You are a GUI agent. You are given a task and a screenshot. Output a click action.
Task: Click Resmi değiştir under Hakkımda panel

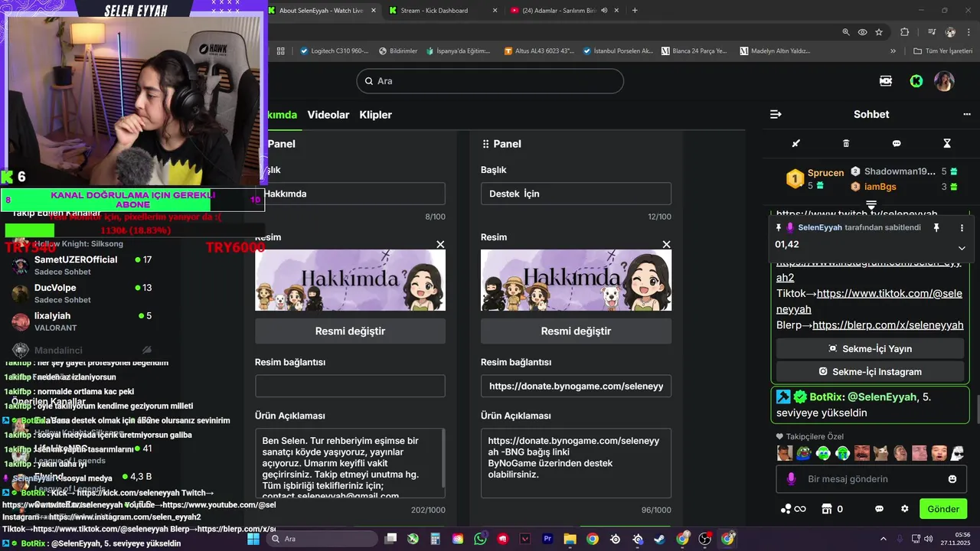coord(350,331)
